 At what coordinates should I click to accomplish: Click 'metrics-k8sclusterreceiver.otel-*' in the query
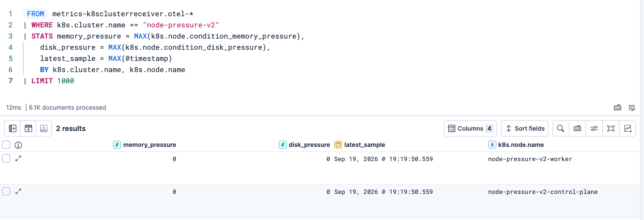coord(123,14)
